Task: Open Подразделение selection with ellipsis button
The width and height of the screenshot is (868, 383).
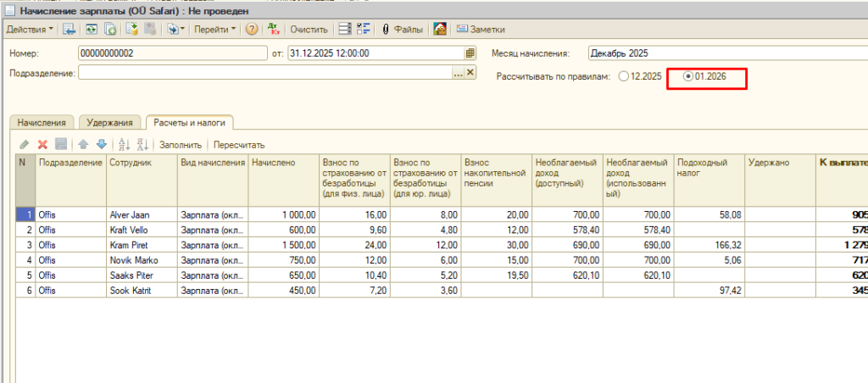Action: tap(459, 74)
